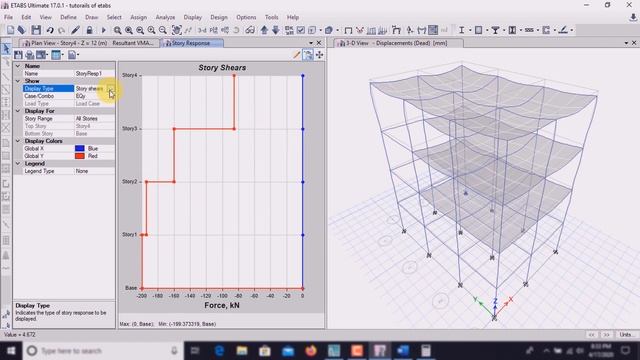Click the Units... button in status bar
Image resolution: width=640 pixels, height=360 pixels.
pyautogui.click(x=627, y=335)
